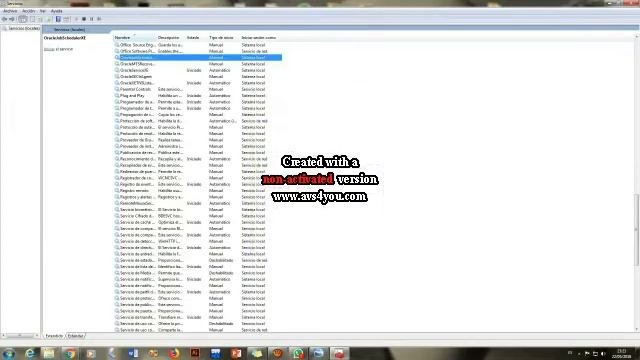Select the highlighted OracleJobSchedulerXE service row

click(x=198, y=58)
